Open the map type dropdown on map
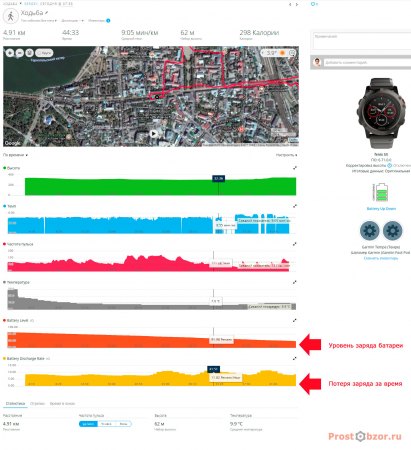This screenshot has width=411, height=450. click(x=44, y=53)
